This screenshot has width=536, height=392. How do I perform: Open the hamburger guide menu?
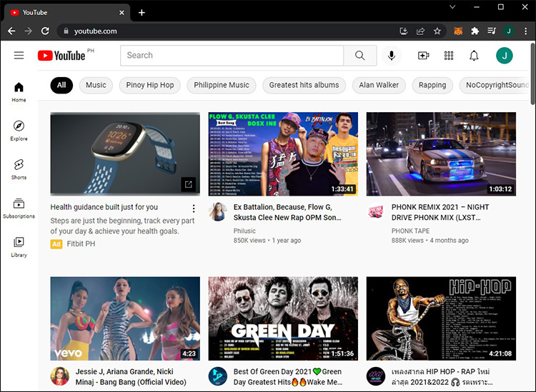click(19, 56)
